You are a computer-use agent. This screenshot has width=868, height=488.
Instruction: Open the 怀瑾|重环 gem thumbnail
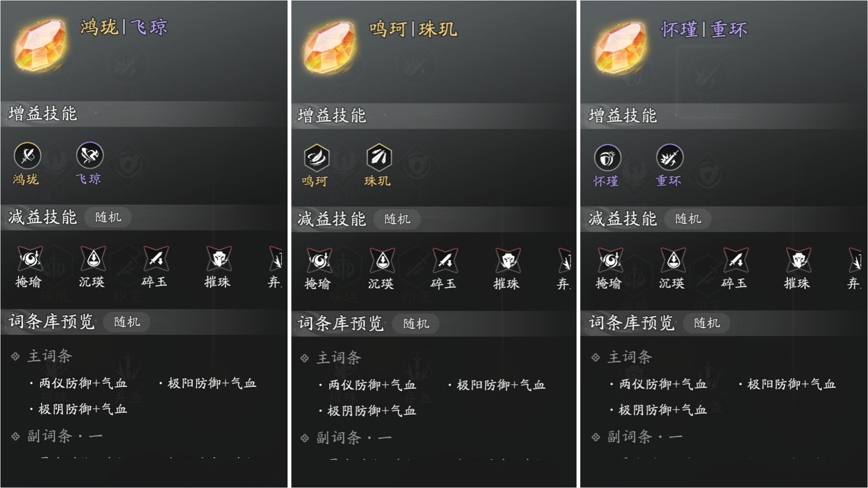coord(620,47)
